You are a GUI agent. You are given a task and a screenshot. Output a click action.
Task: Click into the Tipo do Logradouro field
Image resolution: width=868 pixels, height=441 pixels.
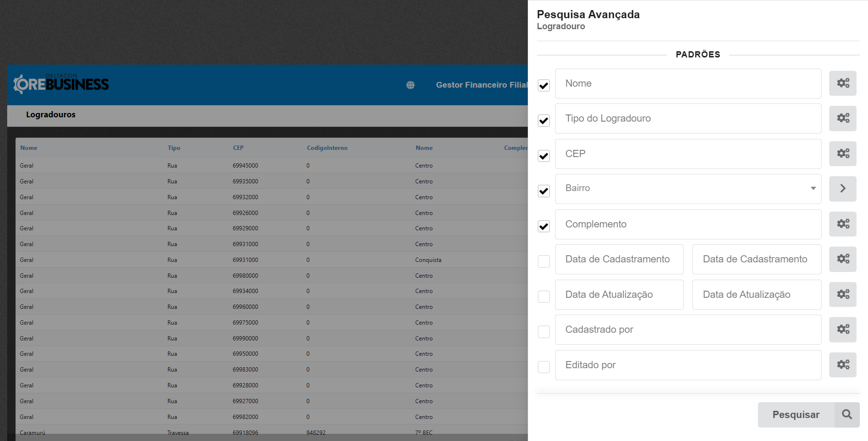point(688,119)
